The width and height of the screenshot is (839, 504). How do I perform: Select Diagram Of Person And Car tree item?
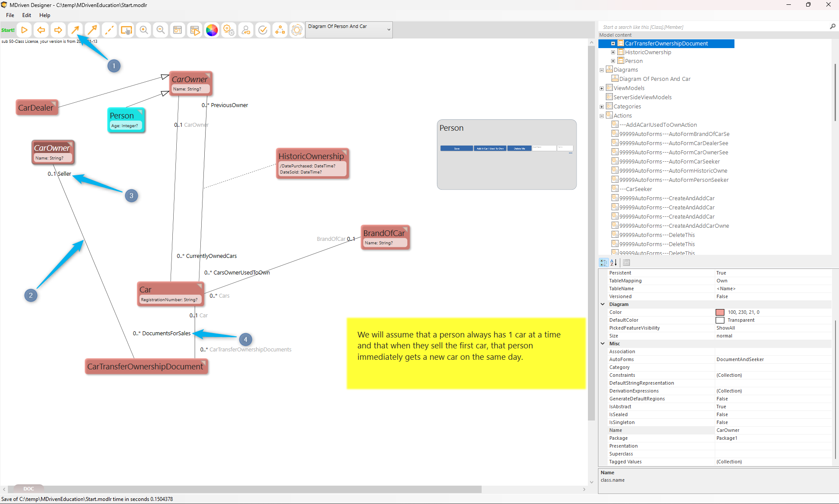click(654, 79)
